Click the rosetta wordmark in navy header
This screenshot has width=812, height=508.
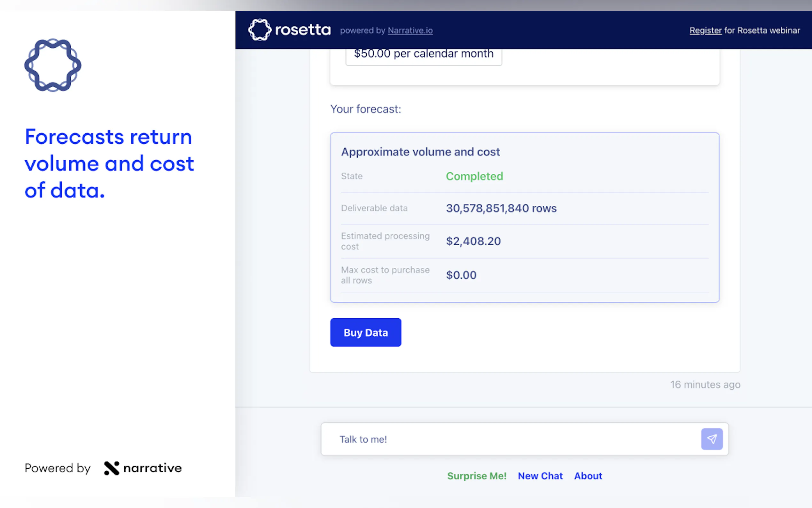tap(303, 30)
